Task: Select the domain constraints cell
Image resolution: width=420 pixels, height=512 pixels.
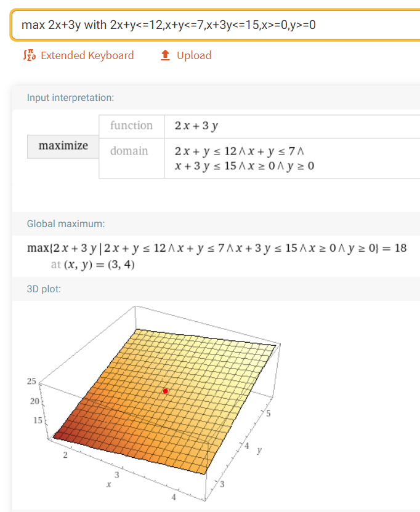Action: pyautogui.click(x=292, y=158)
